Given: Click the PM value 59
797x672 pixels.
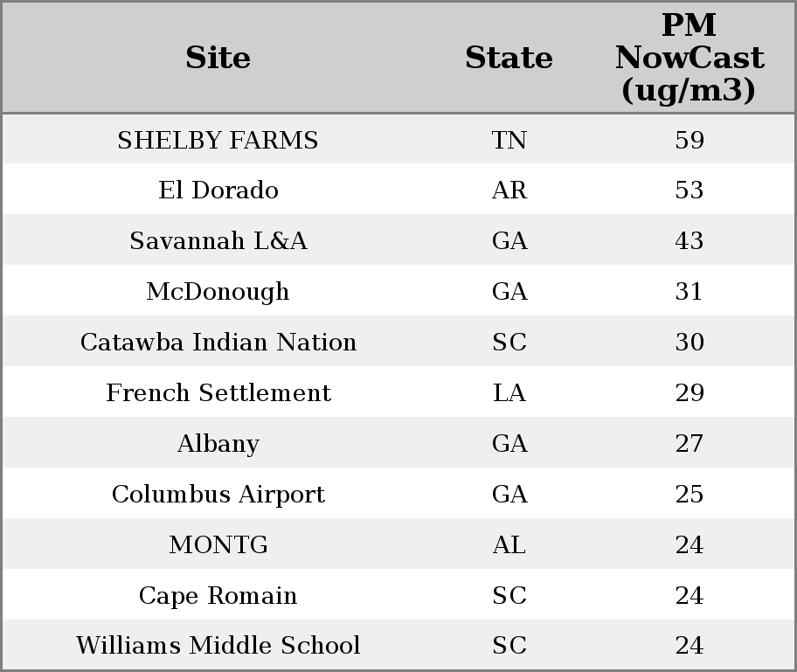Looking at the screenshot, I should 690,140.
